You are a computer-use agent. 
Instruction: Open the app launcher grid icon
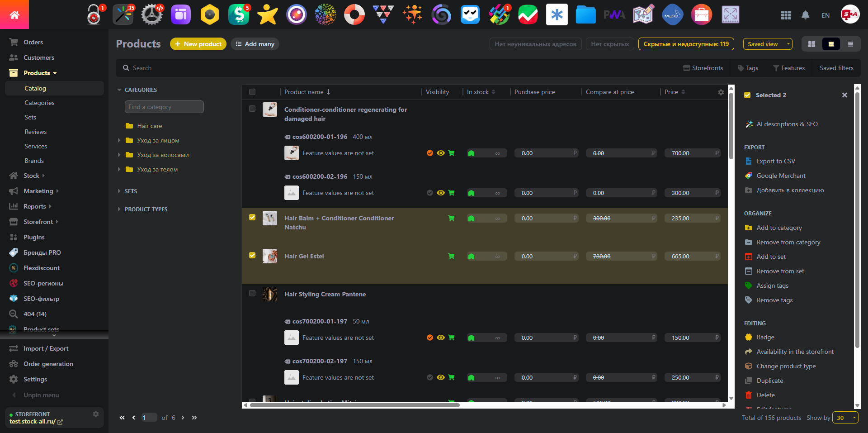coord(786,15)
